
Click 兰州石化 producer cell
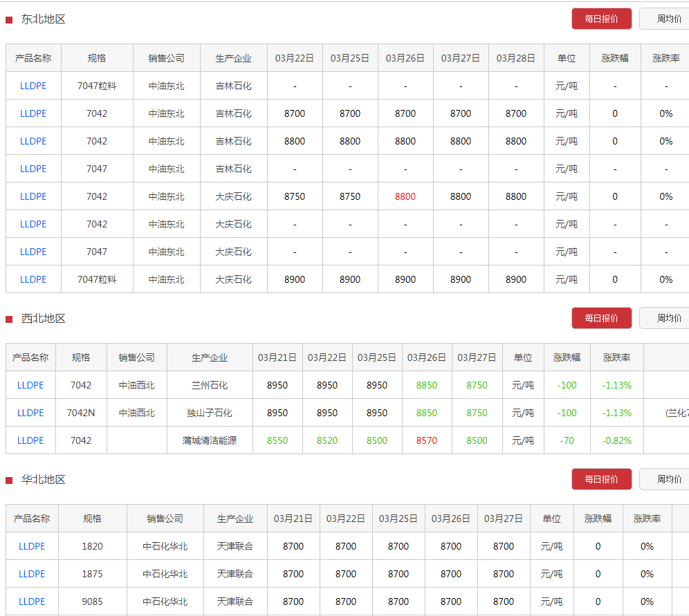pos(210,386)
